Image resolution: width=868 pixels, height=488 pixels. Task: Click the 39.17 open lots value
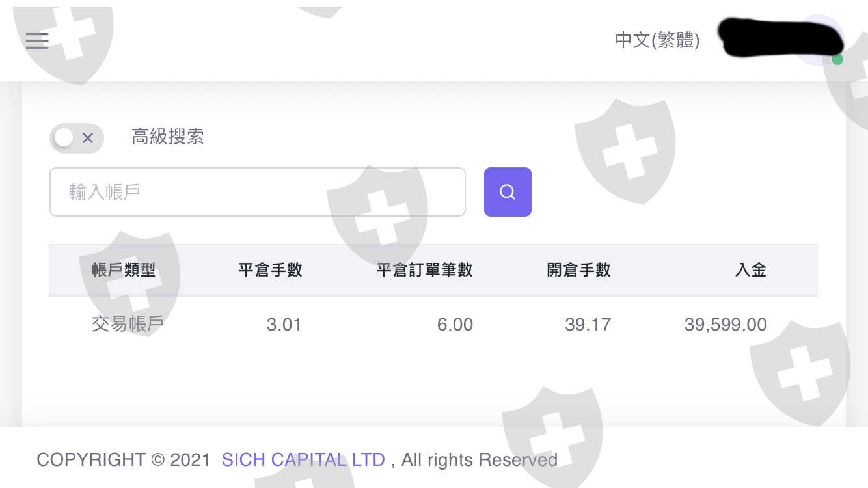pos(588,325)
